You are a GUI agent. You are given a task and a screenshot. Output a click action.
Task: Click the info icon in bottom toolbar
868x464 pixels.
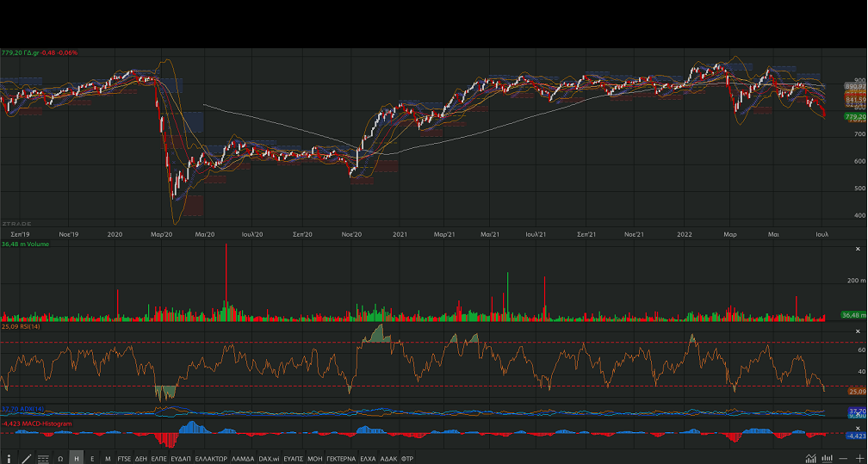9,458
